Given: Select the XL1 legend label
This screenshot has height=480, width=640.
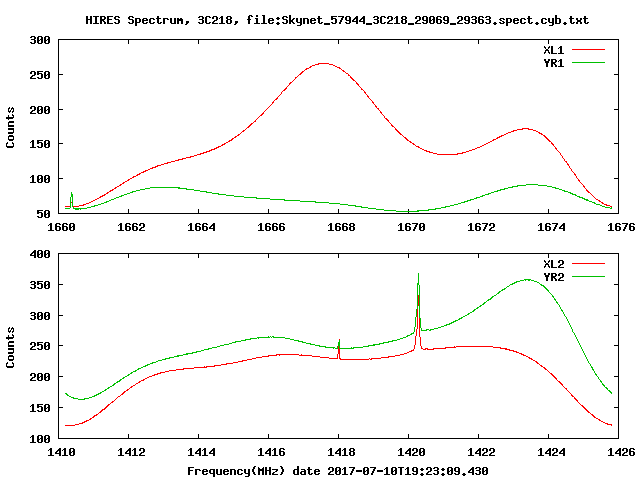Looking at the screenshot, I should click(x=553, y=50).
